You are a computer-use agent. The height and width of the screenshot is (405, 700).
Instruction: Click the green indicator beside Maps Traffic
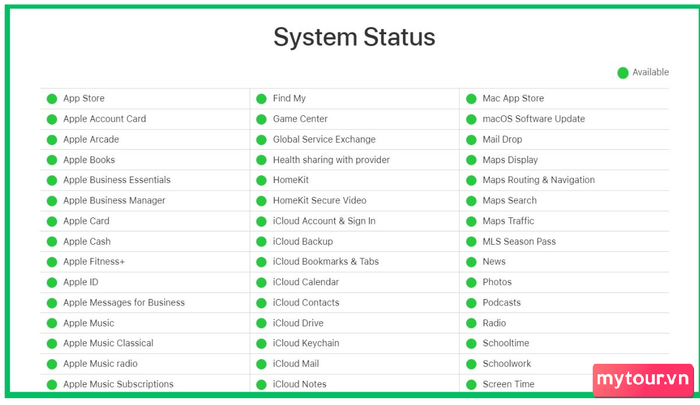click(x=471, y=221)
